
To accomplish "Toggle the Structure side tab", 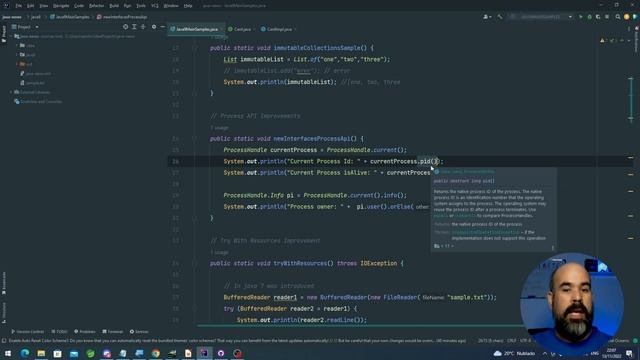I will (4, 313).
